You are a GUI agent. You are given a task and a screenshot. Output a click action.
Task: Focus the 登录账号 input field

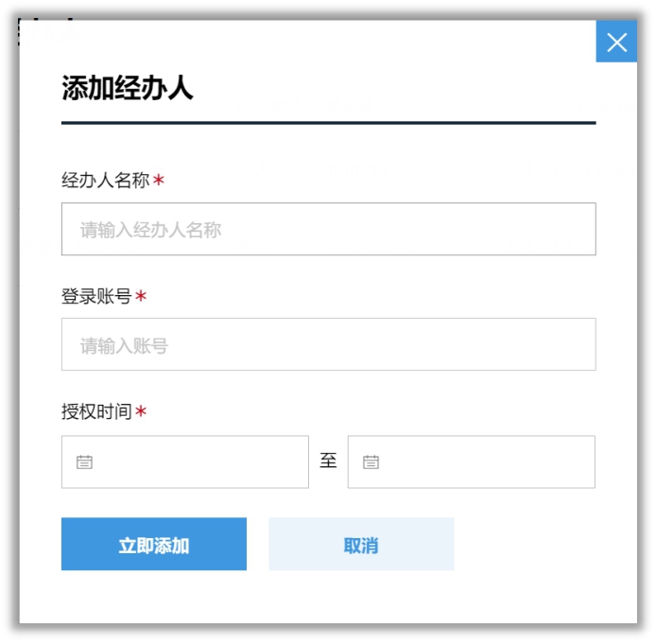[x=328, y=344]
